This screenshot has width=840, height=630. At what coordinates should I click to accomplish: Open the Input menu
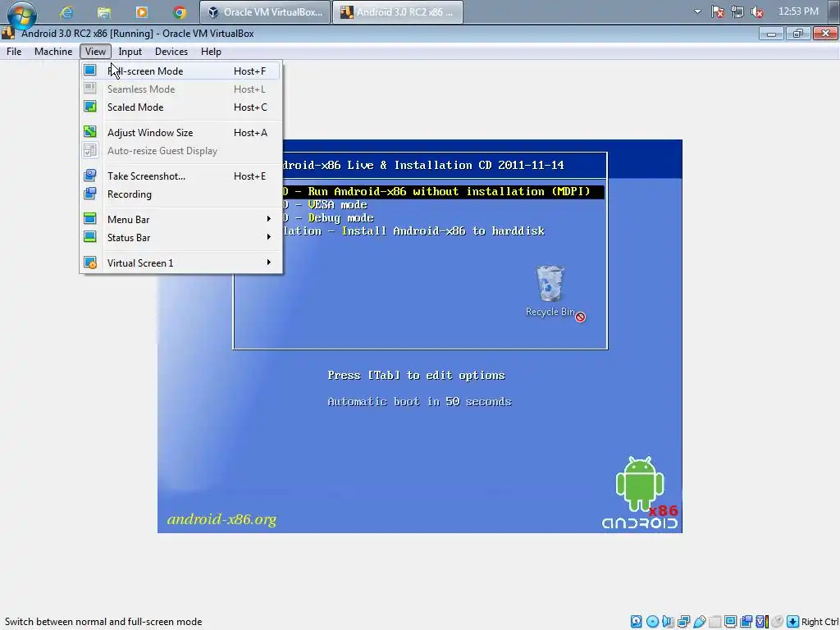(x=130, y=52)
